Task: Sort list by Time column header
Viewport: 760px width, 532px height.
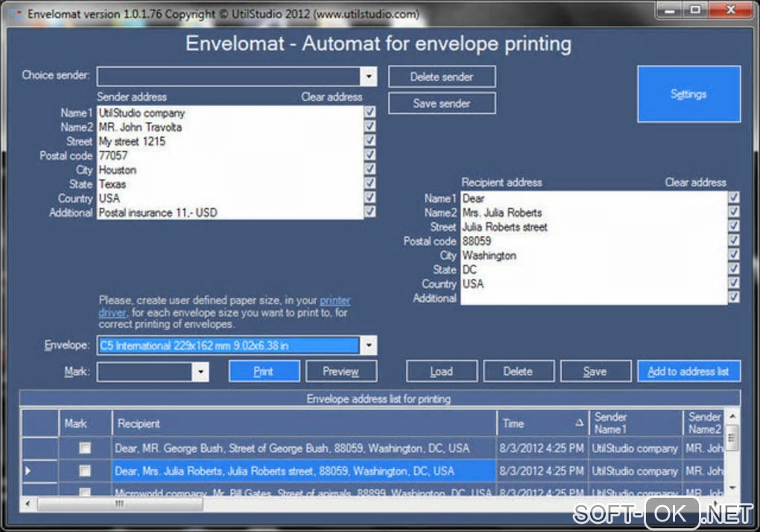Action: click(x=543, y=423)
